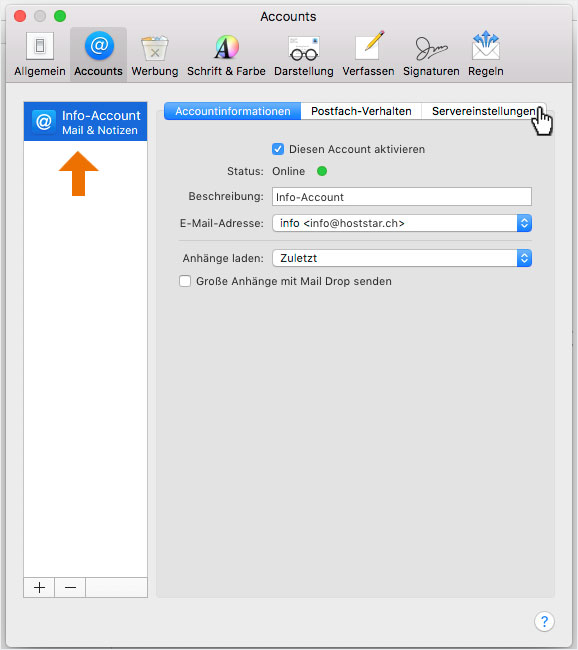Open the Werbung junk mail settings
Screen dimensions: 578x650
point(155,54)
